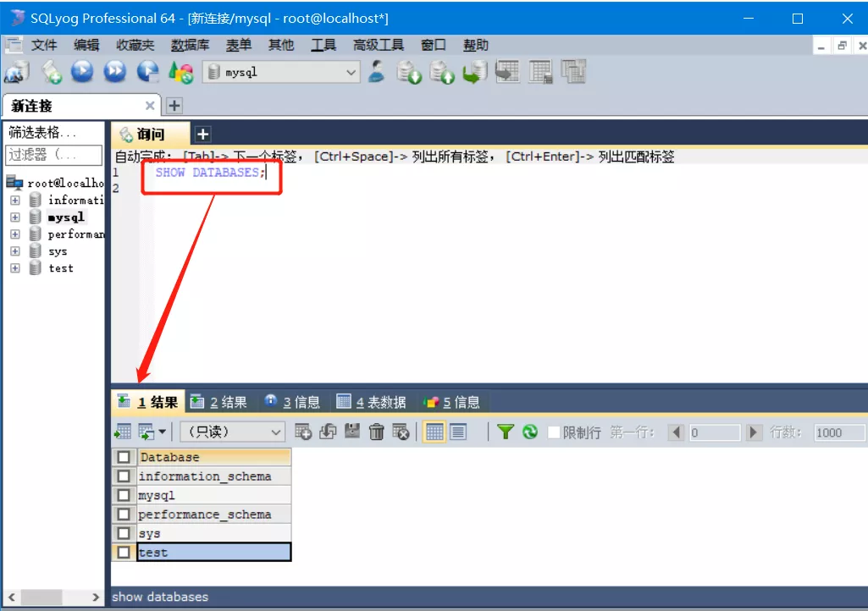The width and height of the screenshot is (868, 611).
Task: Click the cancel changes icon
Action: click(x=401, y=432)
